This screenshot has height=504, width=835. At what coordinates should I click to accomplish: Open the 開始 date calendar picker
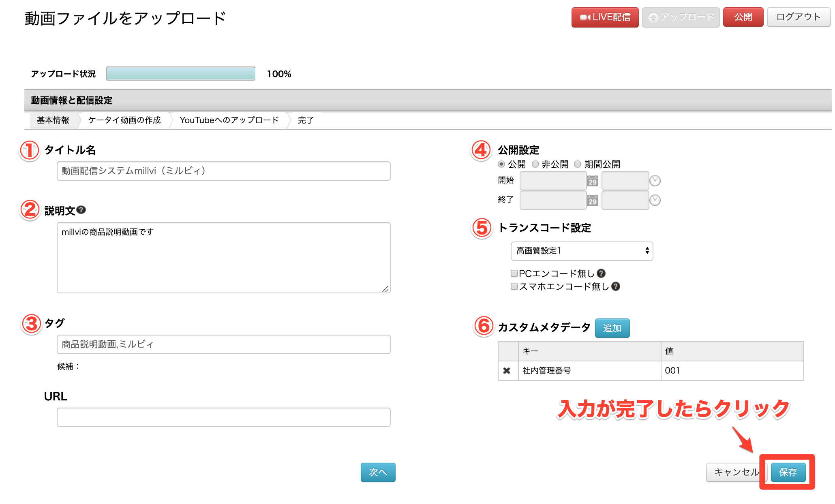click(x=592, y=181)
